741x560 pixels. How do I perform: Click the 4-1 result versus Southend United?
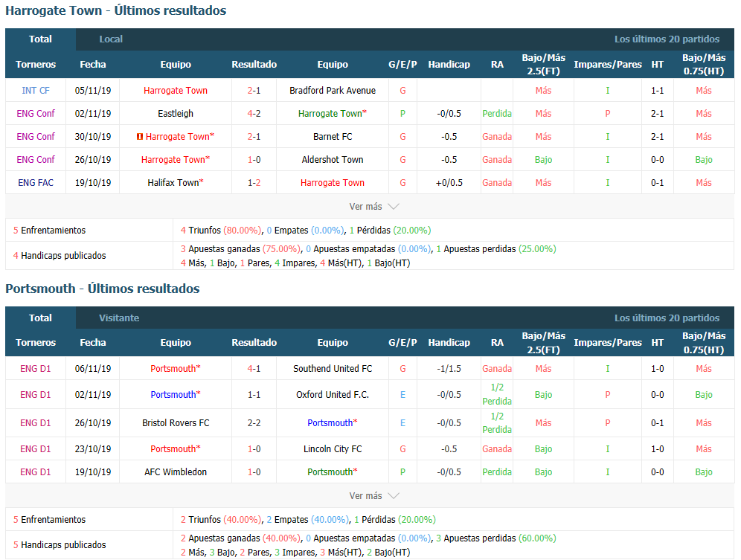click(254, 369)
